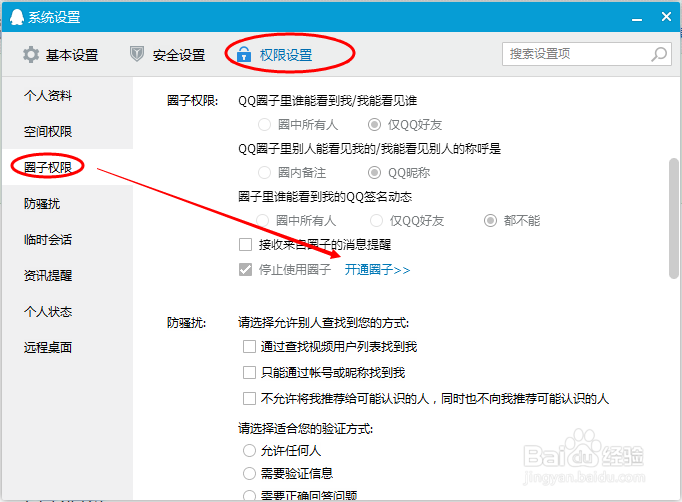Viewport: 682px width, 502px height.
Task: Enable 接收来自圈子的消息提醒 checkbox
Action: coord(245,244)
